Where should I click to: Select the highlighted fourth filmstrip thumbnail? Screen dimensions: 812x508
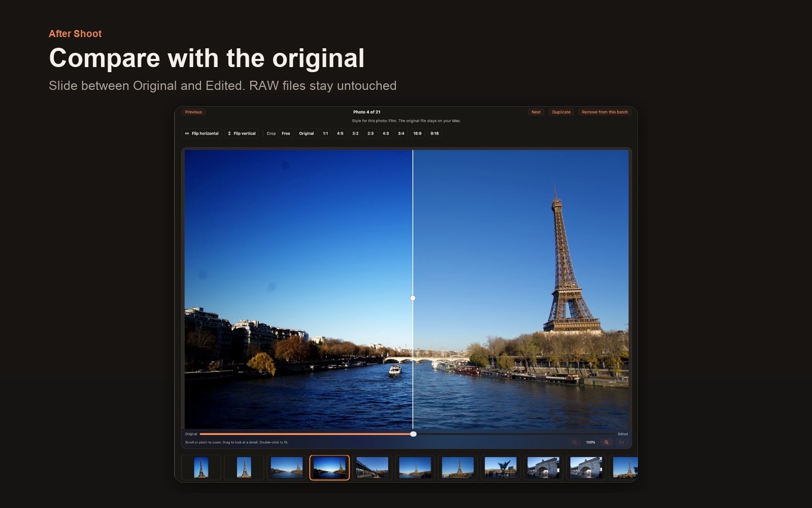(329, 467)
